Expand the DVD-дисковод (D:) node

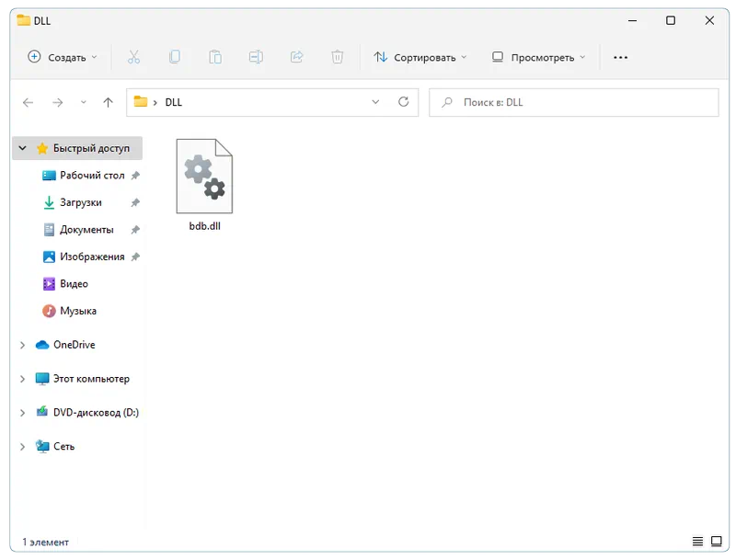(x=22, y=413)
